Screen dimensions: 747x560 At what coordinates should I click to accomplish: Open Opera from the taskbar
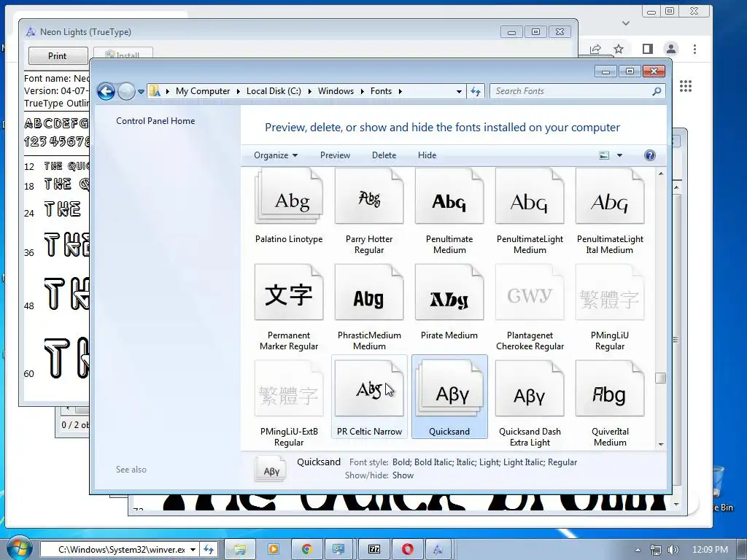pos(407,549)
